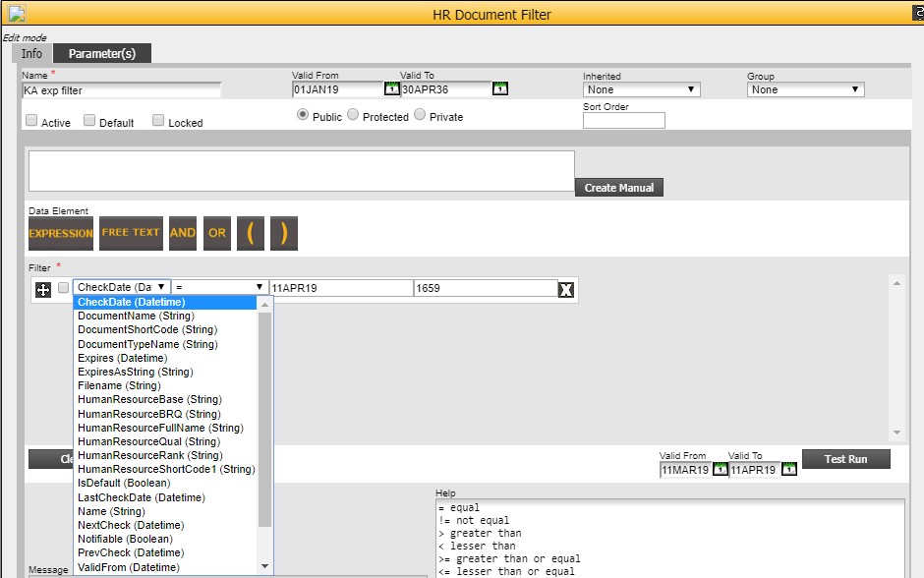Select the Private radio button

coord(418,113)
